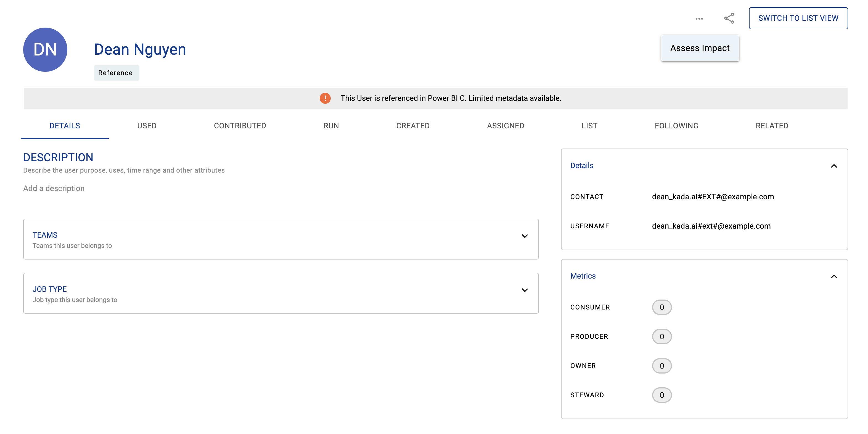This screenshot has height=434, width=868.
Task: Open the Assigned tab
Action: [x=505, y=126]
